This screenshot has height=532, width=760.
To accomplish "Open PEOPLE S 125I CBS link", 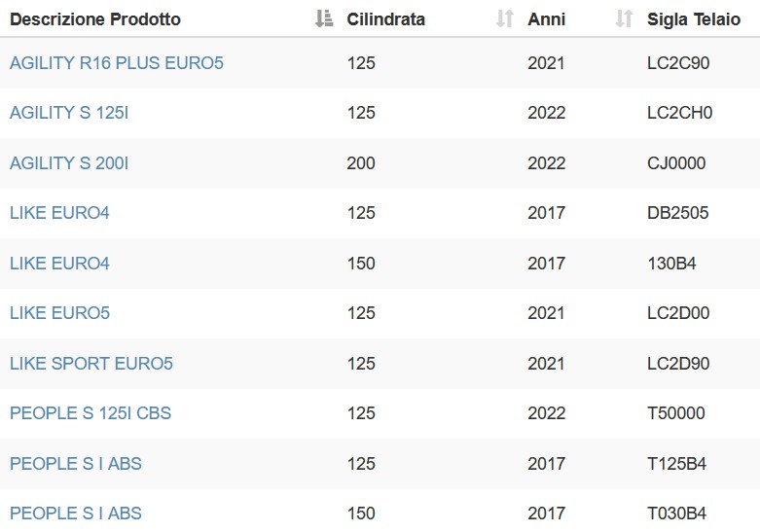I will [90, 413].
